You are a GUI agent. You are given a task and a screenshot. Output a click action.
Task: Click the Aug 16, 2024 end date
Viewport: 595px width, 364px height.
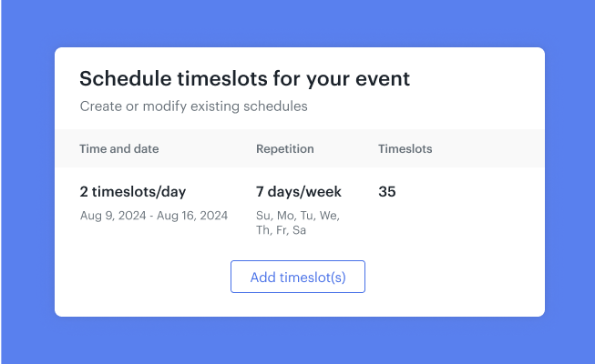192,216
